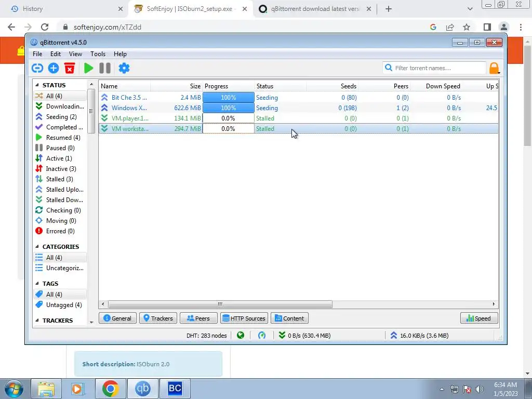Viewport: 532px width, 399px height.
Task: Select Untagged (4) tag filter
Action: click(x=60, y=305)
